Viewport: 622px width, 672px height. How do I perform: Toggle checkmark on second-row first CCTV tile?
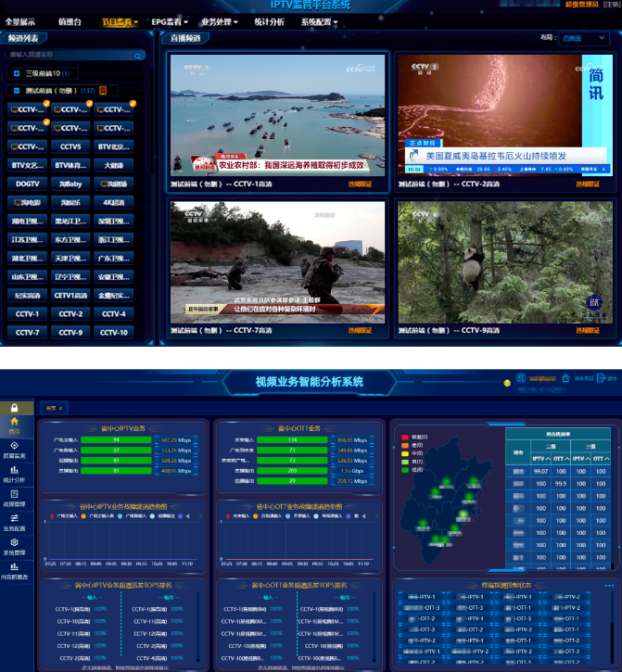coord(46,122)
